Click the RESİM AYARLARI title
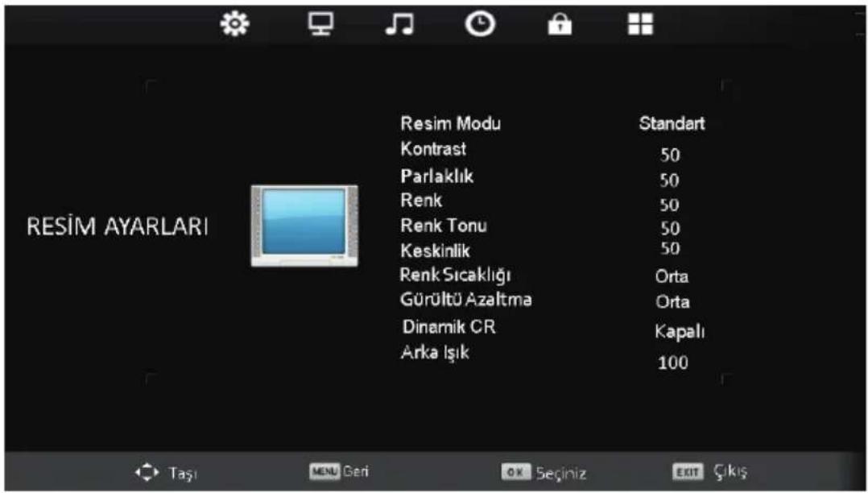Screen dimensions: 868x493 click(x=118, y=228)
